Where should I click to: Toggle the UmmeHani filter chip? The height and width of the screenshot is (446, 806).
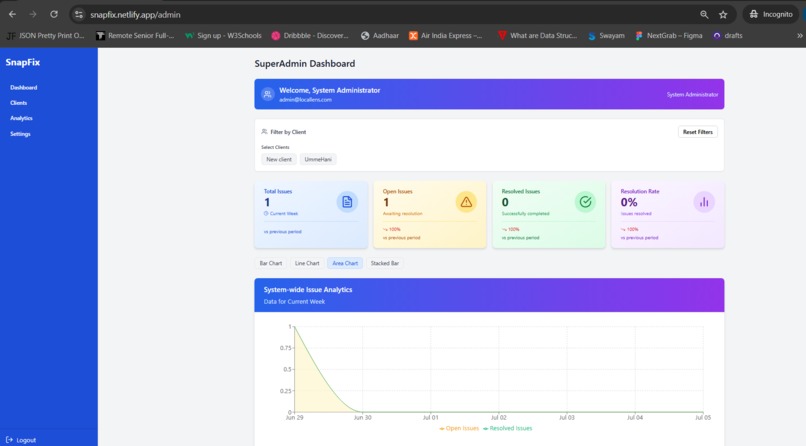coord(318,159)
